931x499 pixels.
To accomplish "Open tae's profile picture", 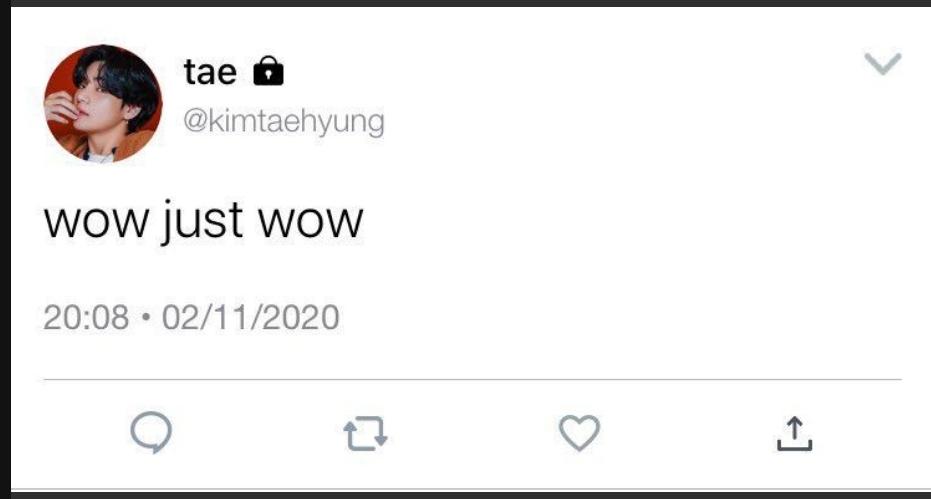I will pyautogui.click(x=103, y=104).
